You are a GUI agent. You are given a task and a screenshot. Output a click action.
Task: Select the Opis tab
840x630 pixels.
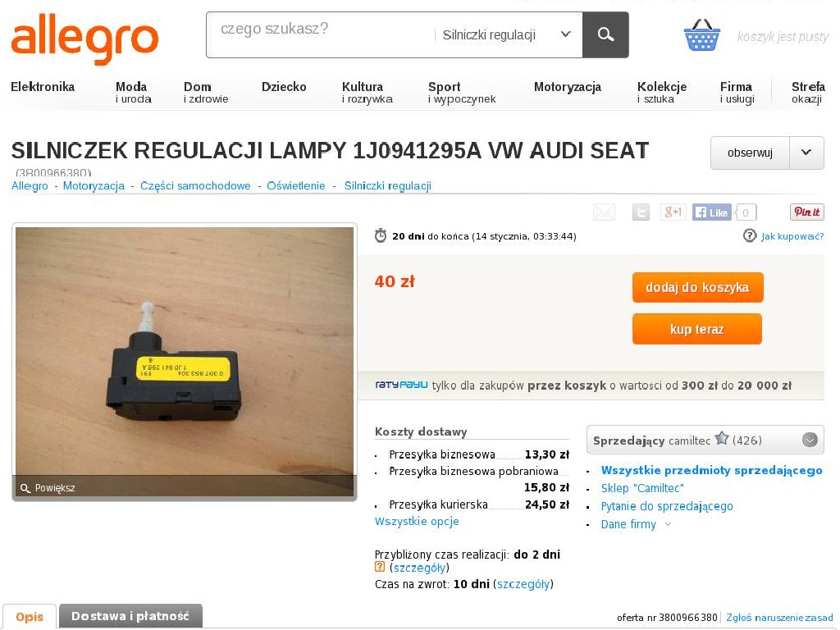click(30, 617)
